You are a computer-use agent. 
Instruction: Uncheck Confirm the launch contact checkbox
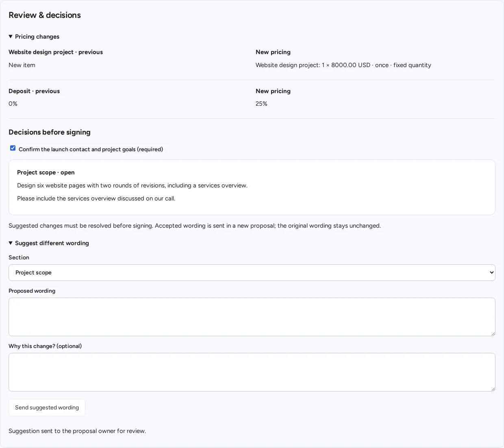pyautogui.click(x=13, y=148)
